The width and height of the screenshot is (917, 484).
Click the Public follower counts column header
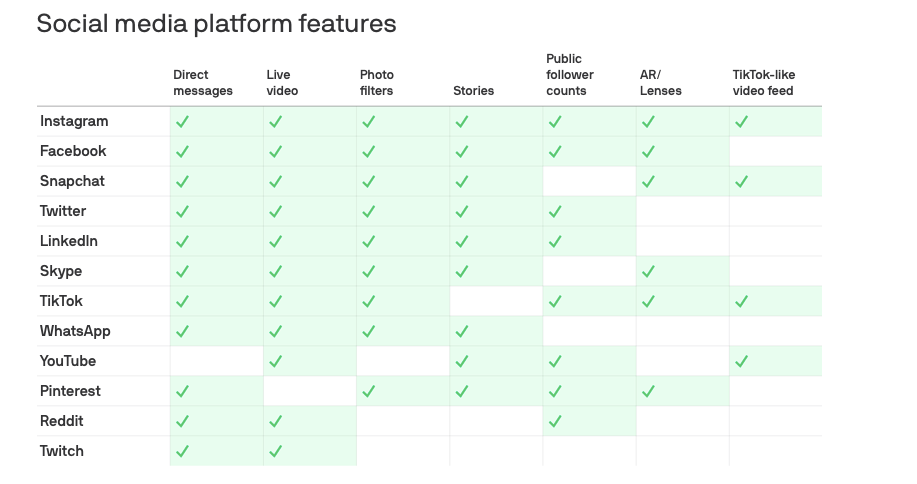point(569,75)
